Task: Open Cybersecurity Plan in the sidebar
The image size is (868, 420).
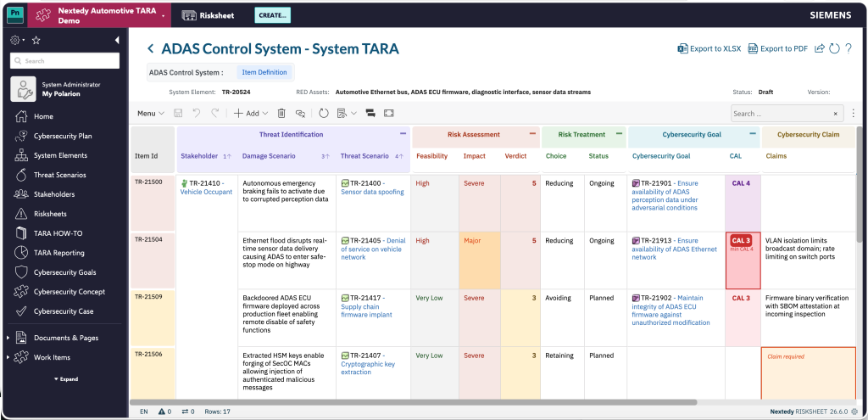Action: [63, 136]
